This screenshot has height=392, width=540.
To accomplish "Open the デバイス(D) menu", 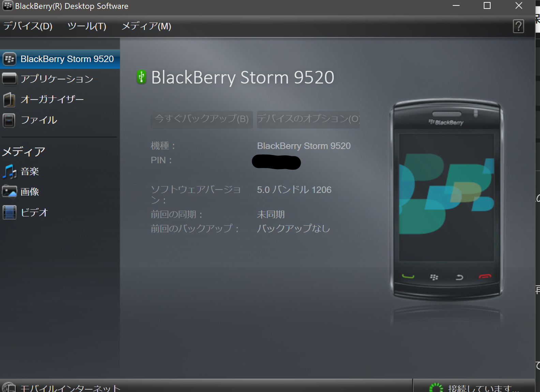I will click(28, 26).
